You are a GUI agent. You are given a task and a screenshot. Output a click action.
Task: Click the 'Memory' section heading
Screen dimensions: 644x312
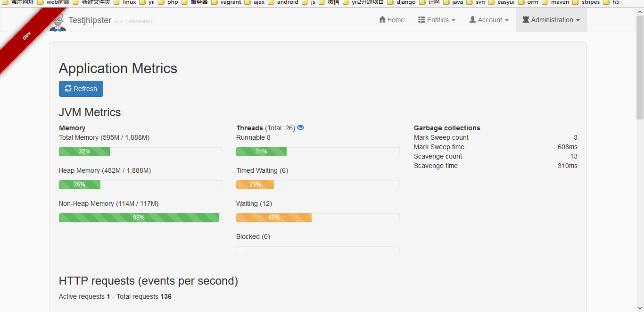[x=72, y=128]
